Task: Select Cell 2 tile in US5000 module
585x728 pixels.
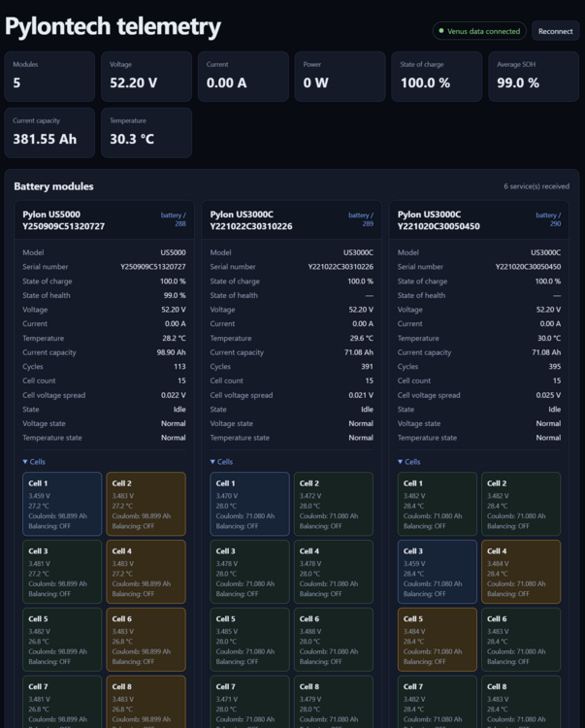Action: pyautogui.click(x=146, y=504)
